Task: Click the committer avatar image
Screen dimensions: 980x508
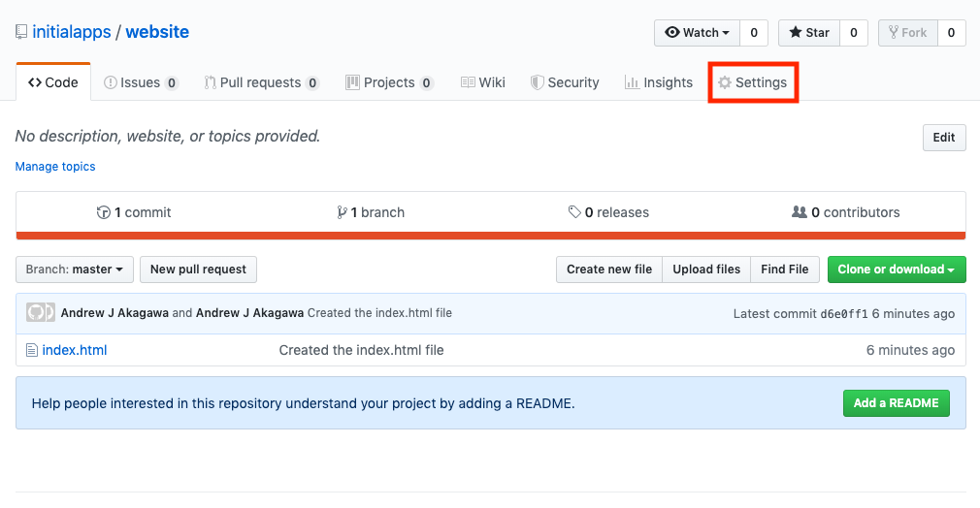Action: pos(41,312)
